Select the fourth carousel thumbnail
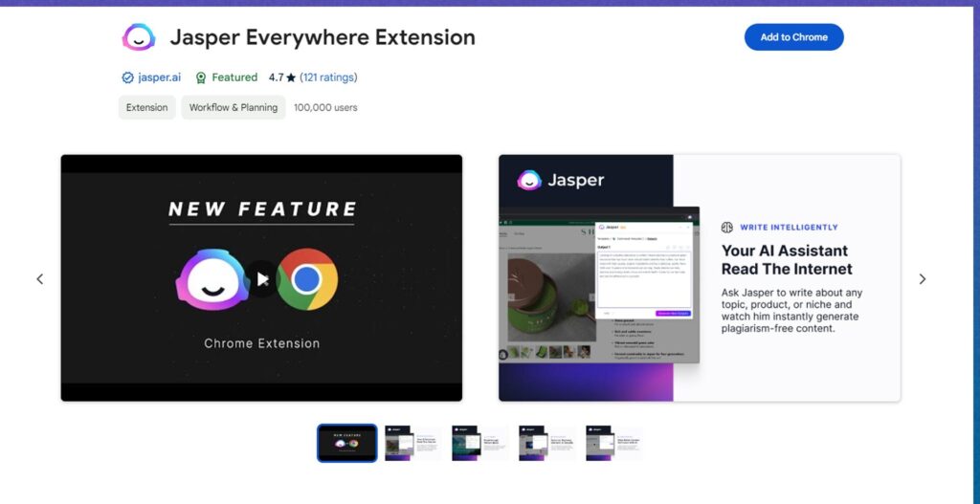The image size is (980, 504). [x=547, y=443]
